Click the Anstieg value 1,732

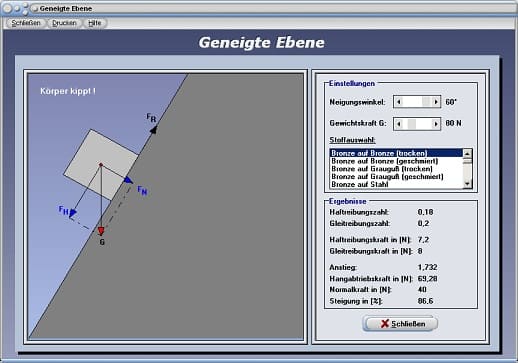pyautogui.click(x=427, y=267)
